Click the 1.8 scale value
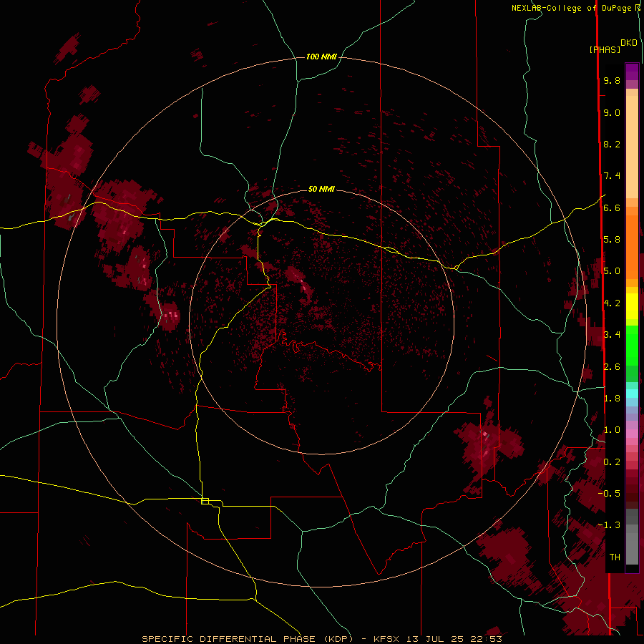Image resolution: width=644 pixels, height=644 pixels. [x=612, y=399]
